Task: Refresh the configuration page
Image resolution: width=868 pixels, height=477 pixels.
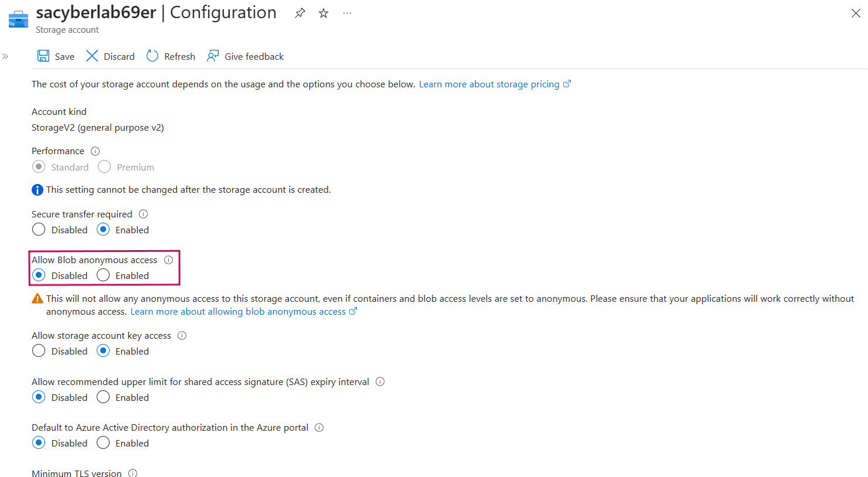Action: tap(153, 56)
